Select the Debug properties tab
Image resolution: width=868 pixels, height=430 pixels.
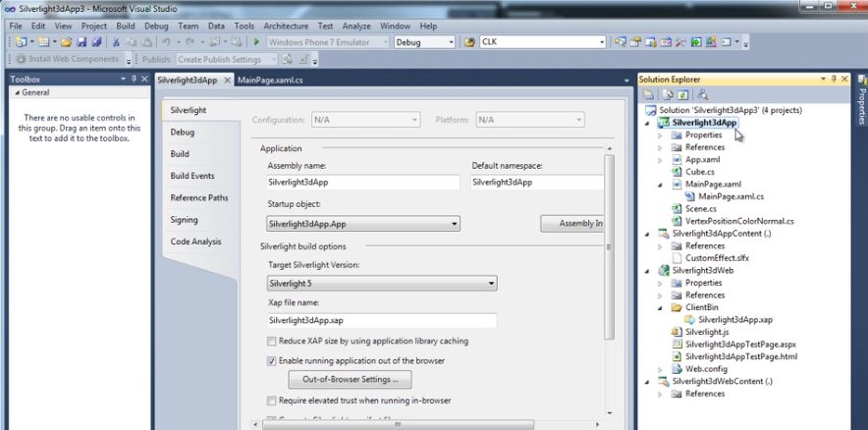click(x=183, y=133)
